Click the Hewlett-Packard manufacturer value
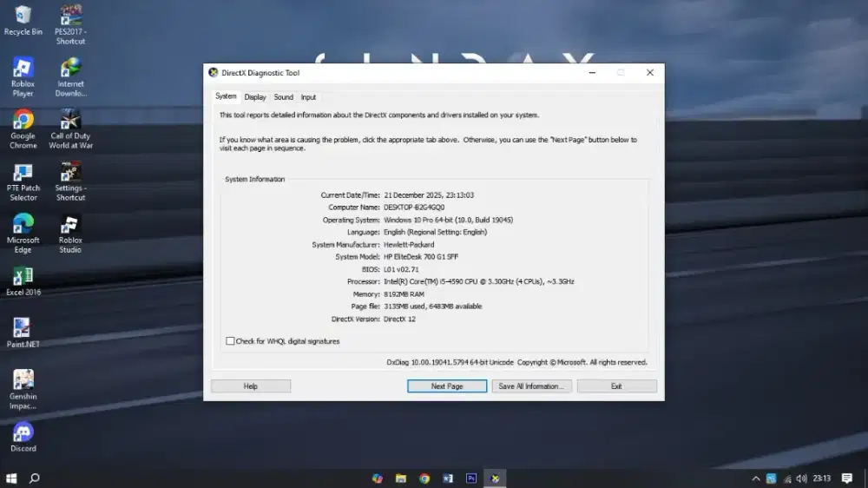Image resolution: width=868 pixels, height=488 pixels. [x=409, y=245]
